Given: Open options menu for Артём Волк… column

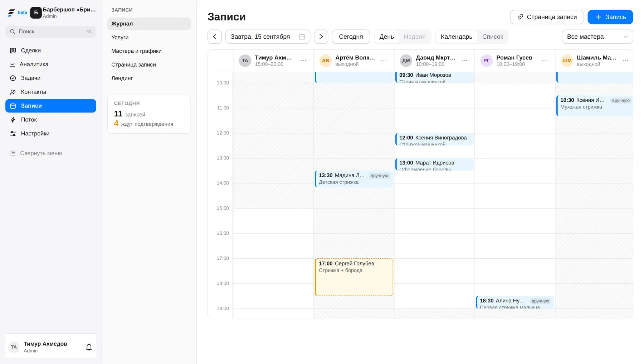Looking at the screenshot, I should 384,61.
